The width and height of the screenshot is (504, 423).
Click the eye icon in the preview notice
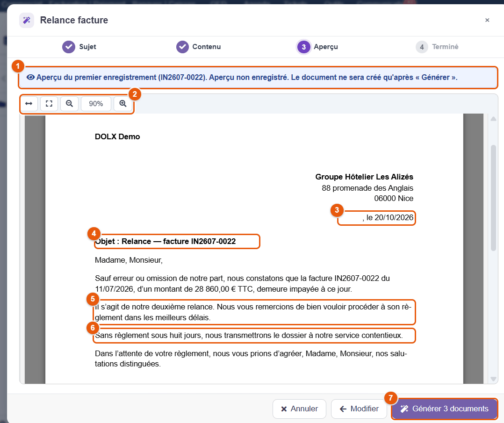30,78
